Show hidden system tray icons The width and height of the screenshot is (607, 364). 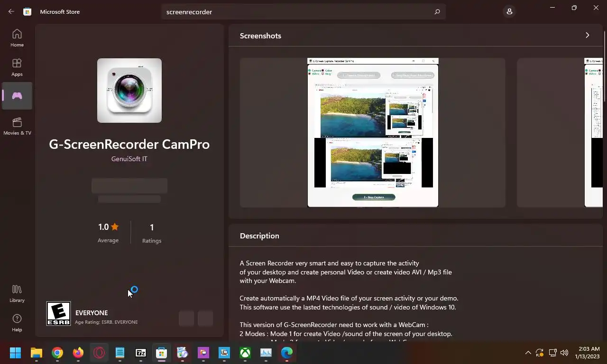[x=528, y=353]
